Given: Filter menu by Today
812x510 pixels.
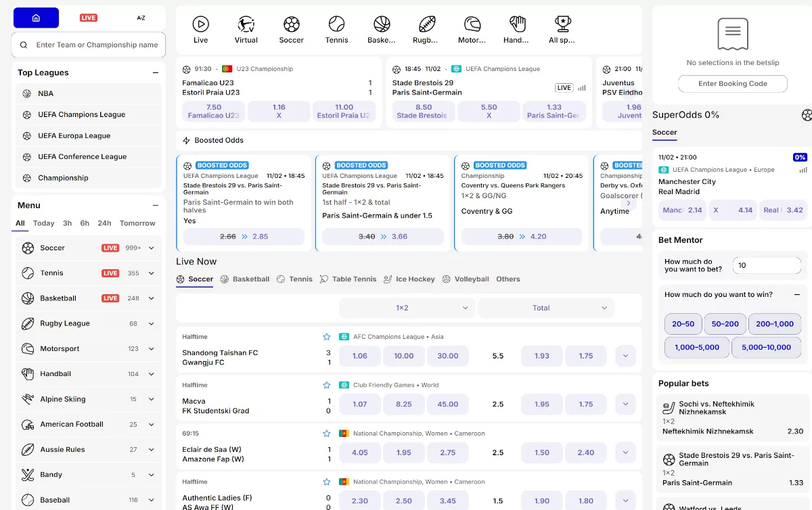Looking at the screenshot, I should (43, 223).
